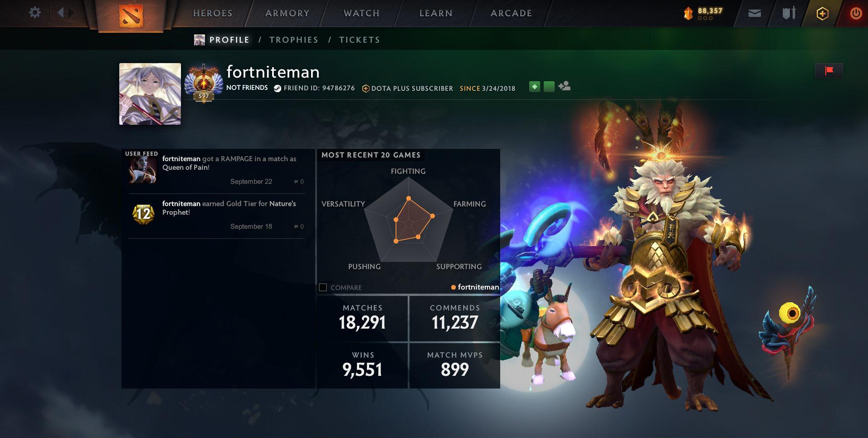Open the mail inbox icon
Image resolution: width=868 pixels, height=438 pixels.
755,14
